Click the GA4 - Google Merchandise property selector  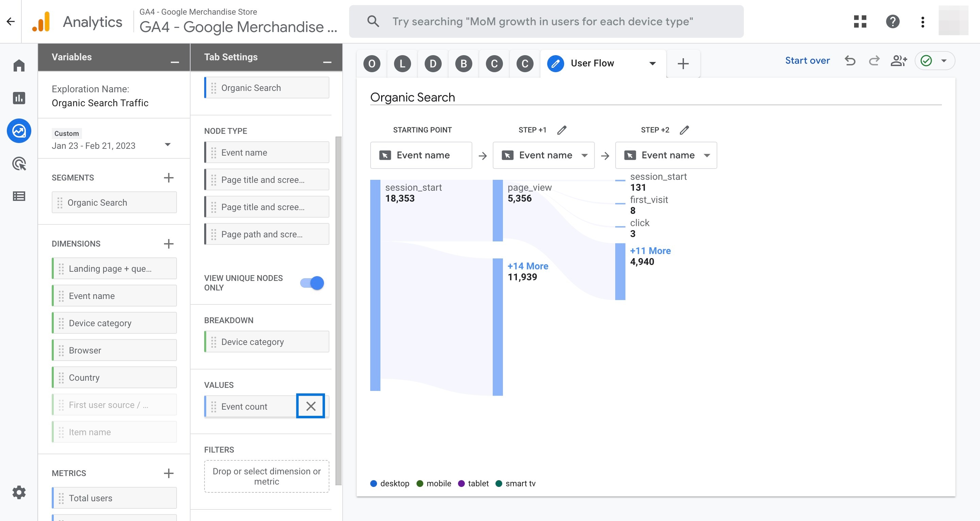[x=238, y=21]
